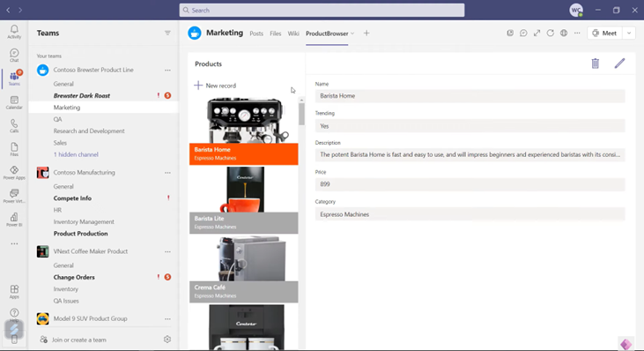Open Contoso Manufacturing more options
This screenshot has width=644, height=351.
tap(167, 173)
